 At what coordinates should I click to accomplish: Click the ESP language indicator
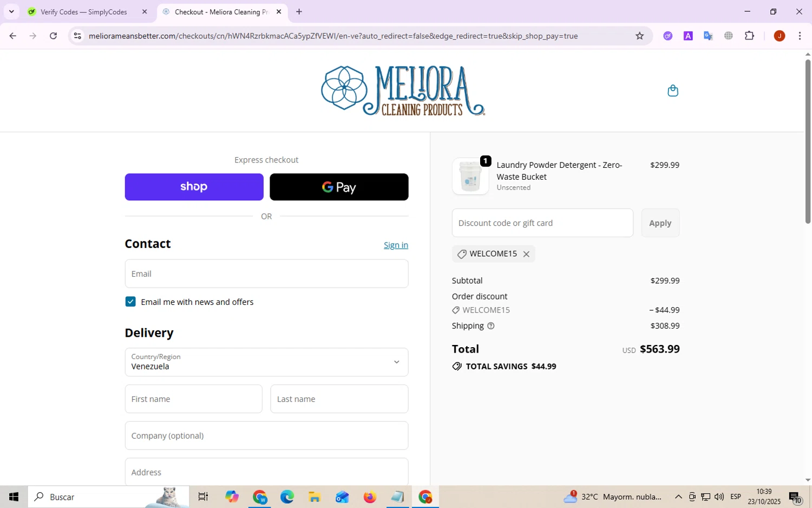coord(735,497)
